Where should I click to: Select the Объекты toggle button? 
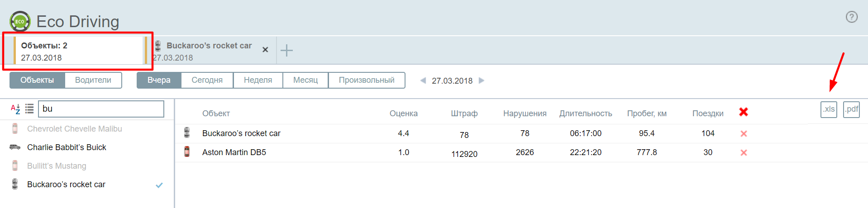coord(37,80)
